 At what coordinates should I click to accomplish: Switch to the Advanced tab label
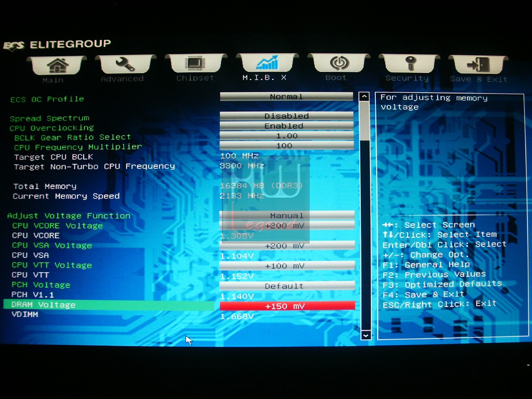pos(122,79)
